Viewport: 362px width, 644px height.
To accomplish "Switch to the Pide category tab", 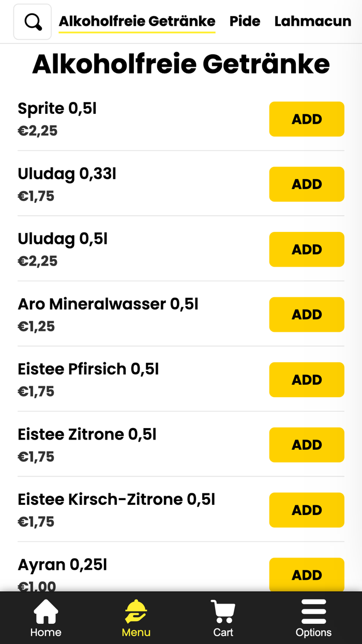I will (245, 21).
